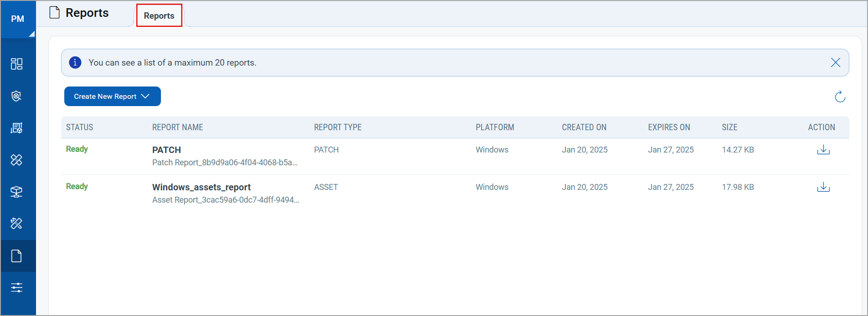
Task: Click the 14.27 KB size value
Action: [x=738, y=150]
